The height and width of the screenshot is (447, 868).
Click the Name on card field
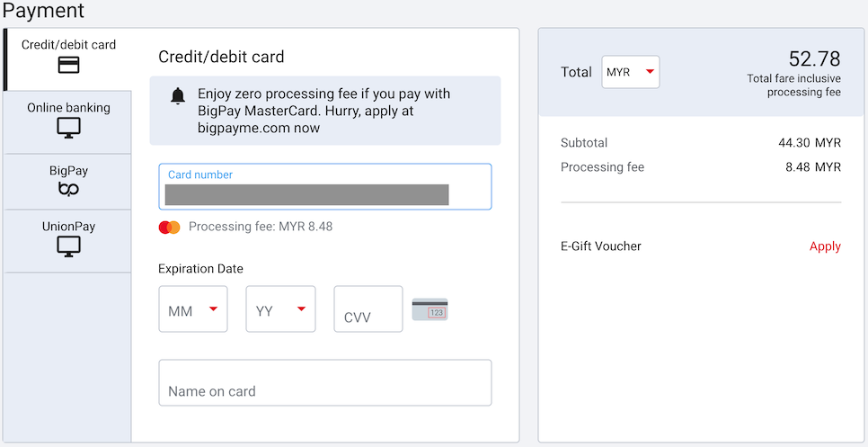pyautogui.click(x=324, y=383)
